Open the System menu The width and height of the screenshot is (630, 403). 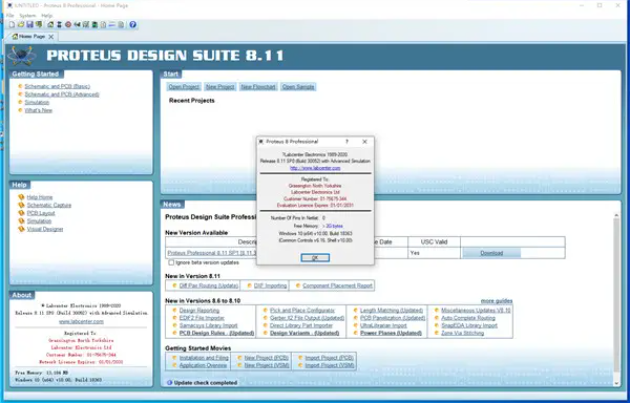[x=27, y=15]
